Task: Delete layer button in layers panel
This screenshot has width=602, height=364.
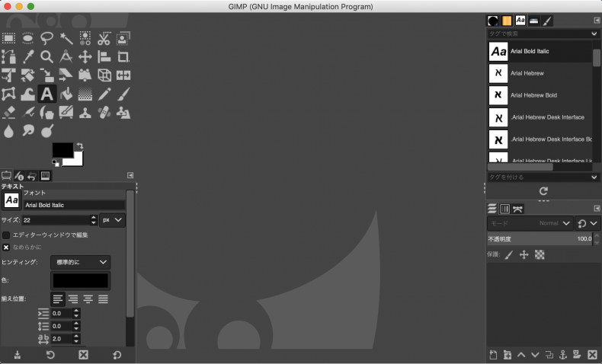Action: [x=592, y=355]
